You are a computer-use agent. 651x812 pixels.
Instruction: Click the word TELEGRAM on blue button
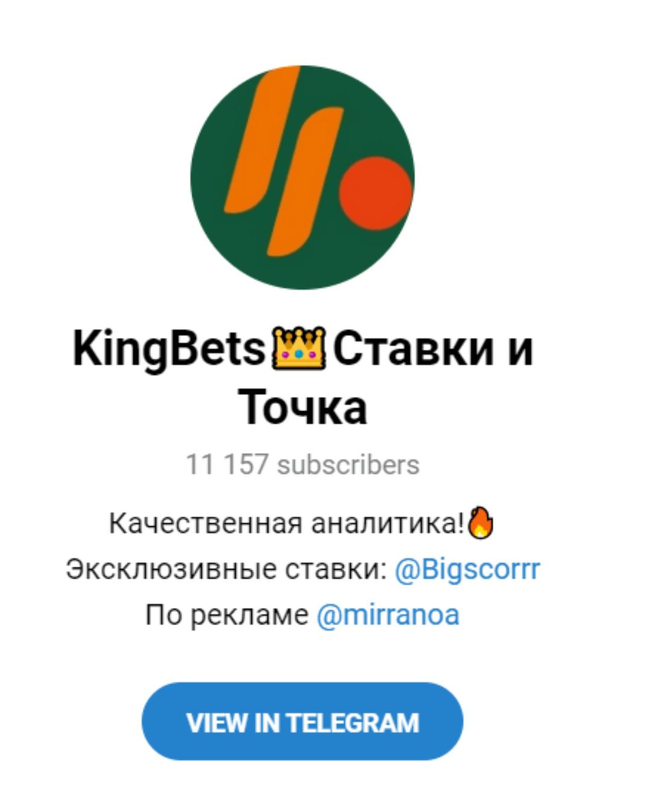(x=352, y=722)
